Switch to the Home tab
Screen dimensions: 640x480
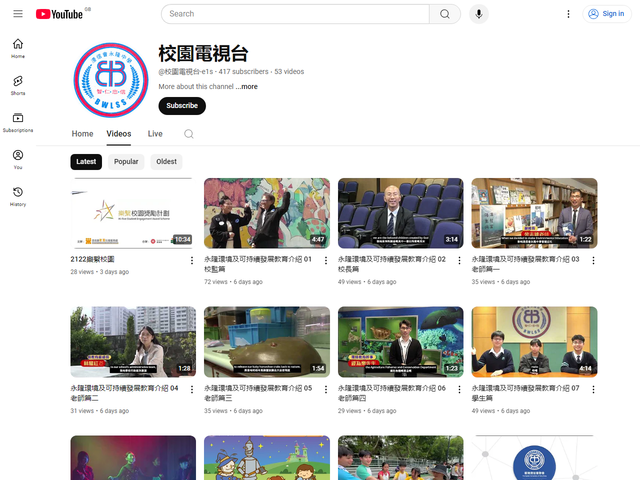[x=82, y=134]
